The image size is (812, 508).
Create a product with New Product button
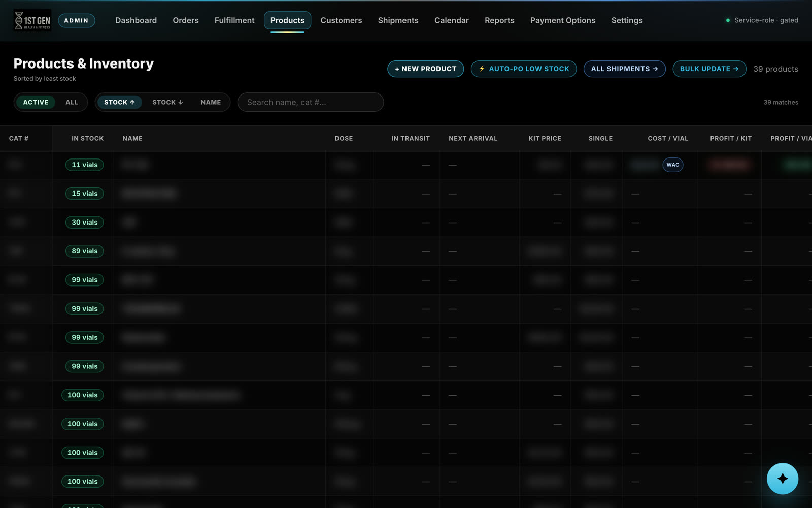tap(426, 69)
